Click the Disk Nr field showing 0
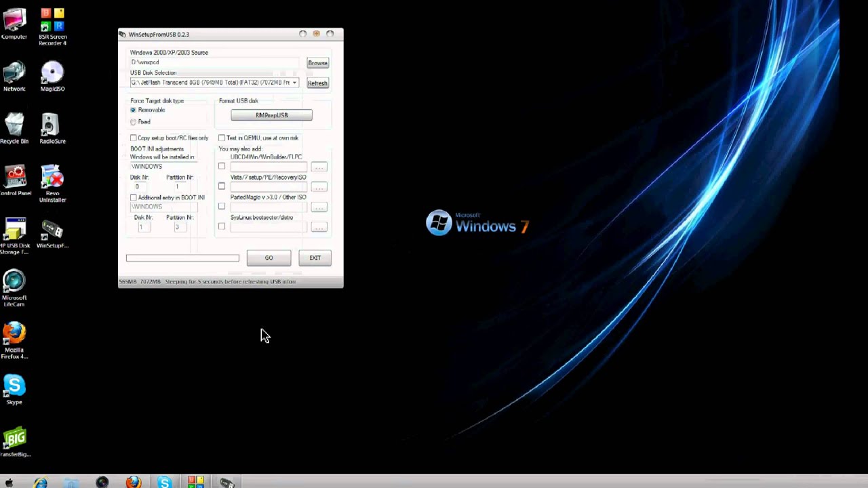The height and width of the screenshot is (488, 868). tap(140, 186)
